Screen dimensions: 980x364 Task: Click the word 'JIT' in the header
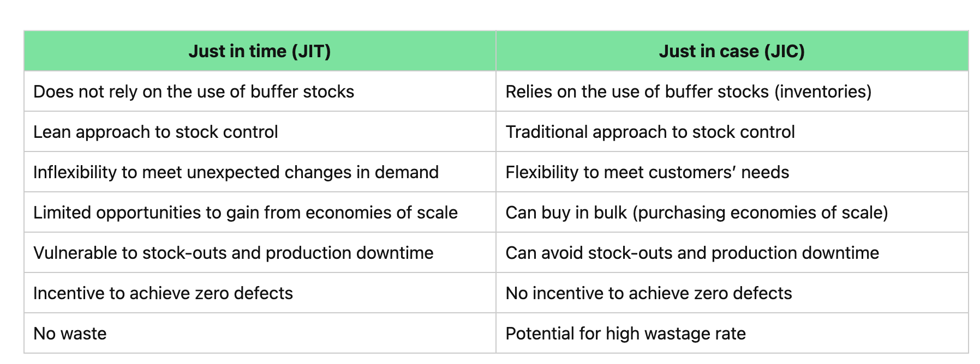[312, 51]
